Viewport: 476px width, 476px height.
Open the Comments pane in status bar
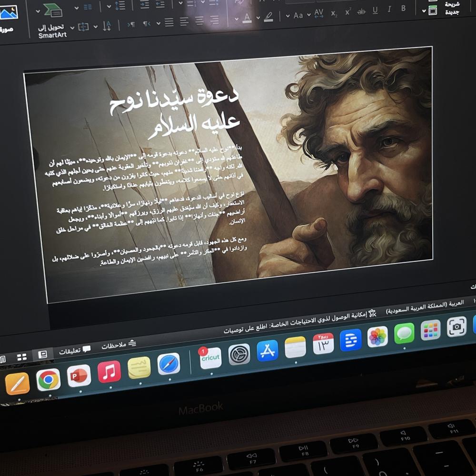point(75,351)
